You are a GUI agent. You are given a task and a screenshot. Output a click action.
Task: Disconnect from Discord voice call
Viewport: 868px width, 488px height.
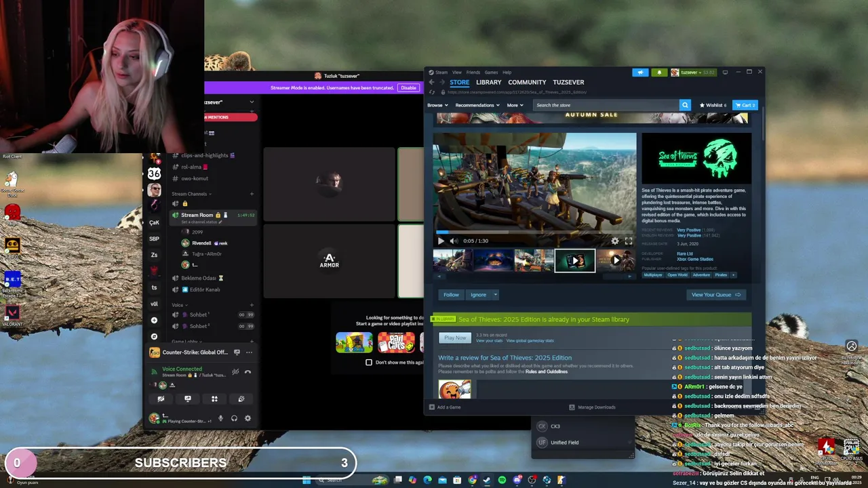pyautogui.click(x=248, y=371)
